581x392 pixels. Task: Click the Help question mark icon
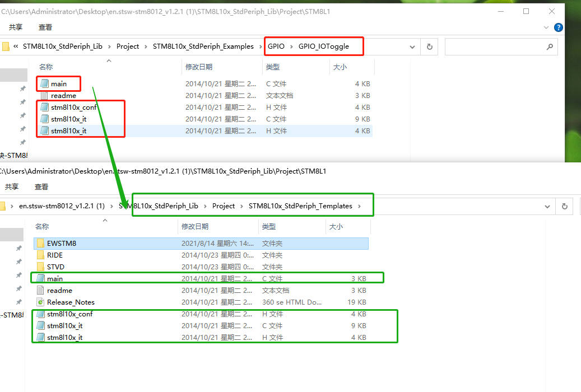(x=558, y=27)
